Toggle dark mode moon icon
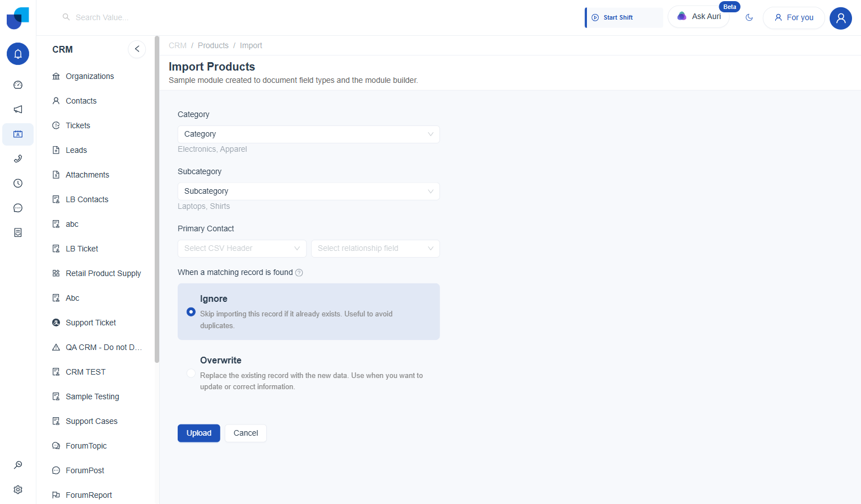 [749, 17]
